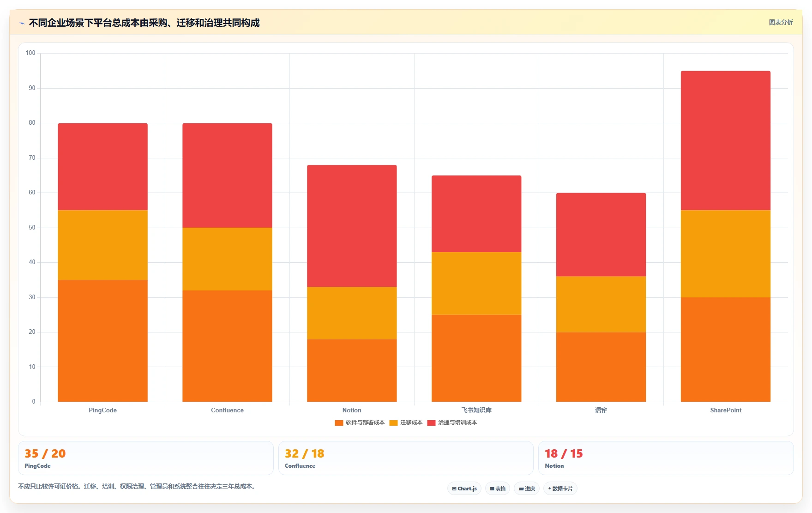This screenshot has width=812, height=513.
Task: Toggle the 软件与部署成本 legend swatch
Action: (x=339, y=422)
